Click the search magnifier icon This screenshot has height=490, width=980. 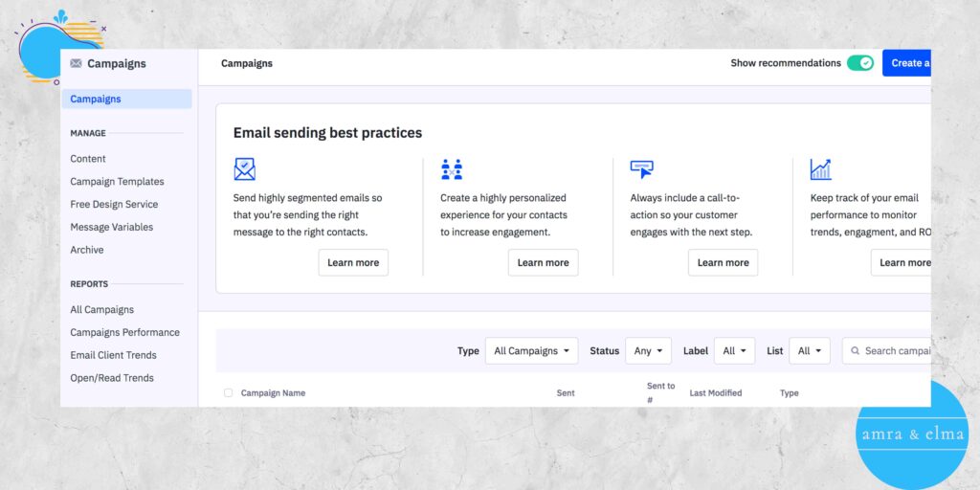(x=855, y=350)
